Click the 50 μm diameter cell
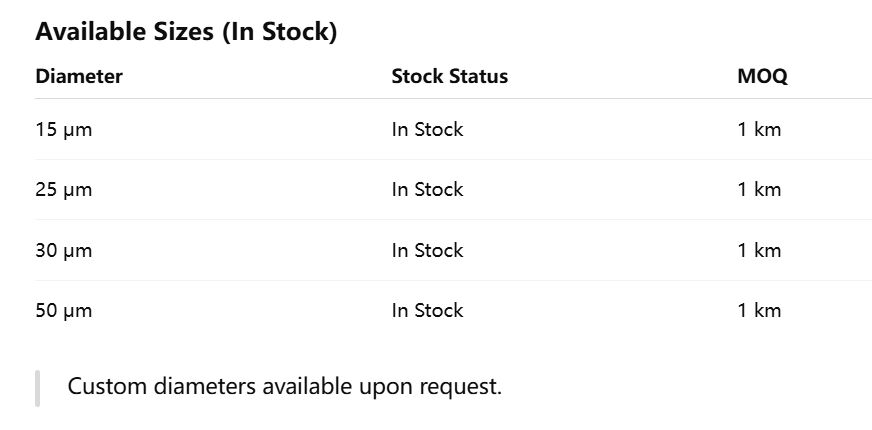 (x=63, y=310)
